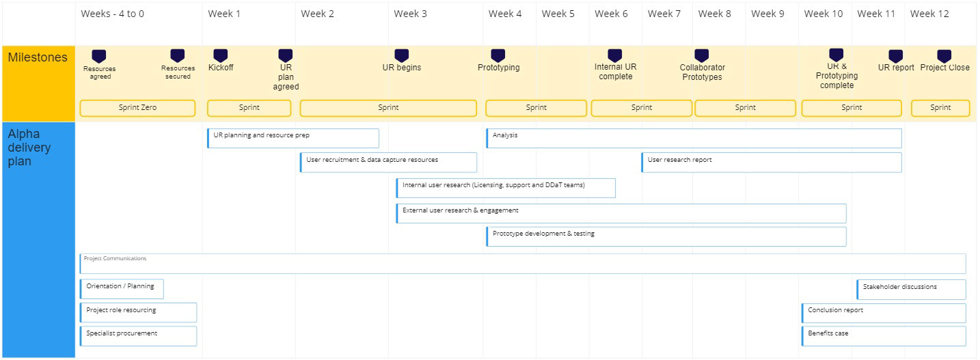Image resolution: width=980 pixels, height=360 pixels.
Task: Click the UR begins milestone marker
Action: pos(402,56)
